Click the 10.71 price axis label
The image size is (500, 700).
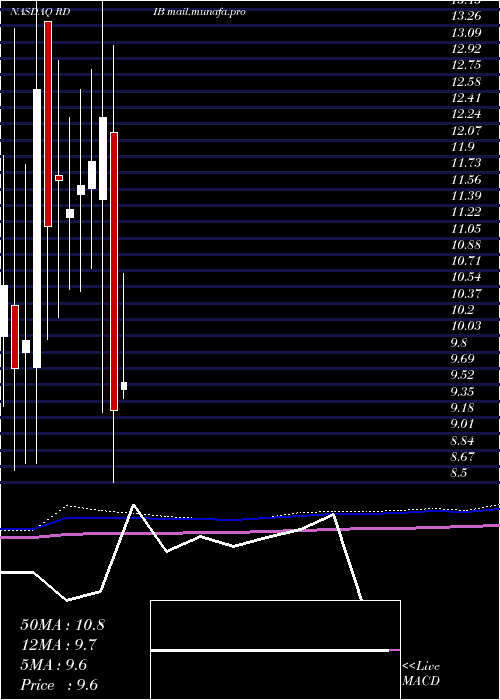[x=466, y=261]
